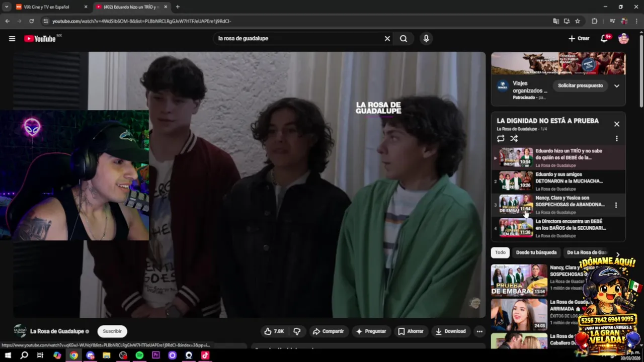
Task: Start voice search with microphone
Action: pos(426,39)
